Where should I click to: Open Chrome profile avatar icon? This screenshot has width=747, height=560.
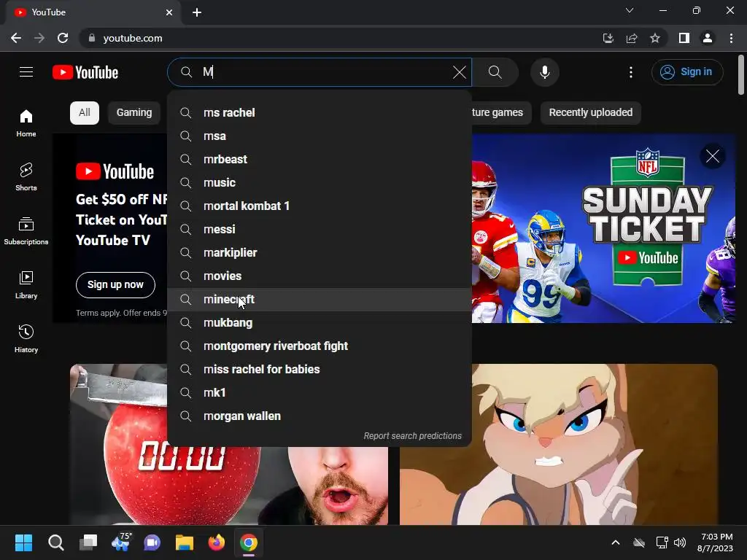[x=708, y=38]
